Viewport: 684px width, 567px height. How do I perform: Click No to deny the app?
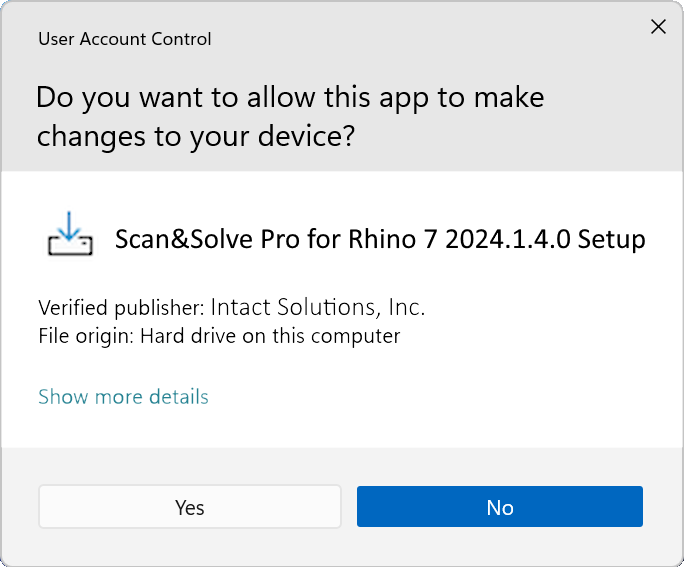[499, 507]
